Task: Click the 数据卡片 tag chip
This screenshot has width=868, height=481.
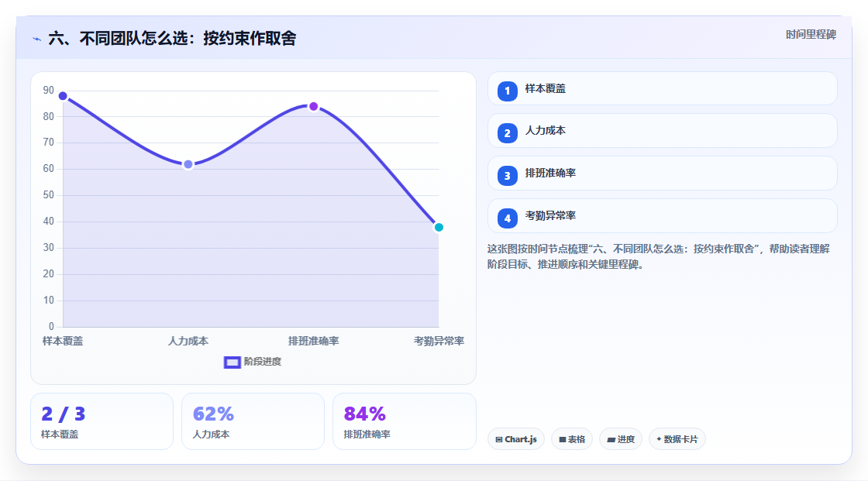Action: click(677, 439)
